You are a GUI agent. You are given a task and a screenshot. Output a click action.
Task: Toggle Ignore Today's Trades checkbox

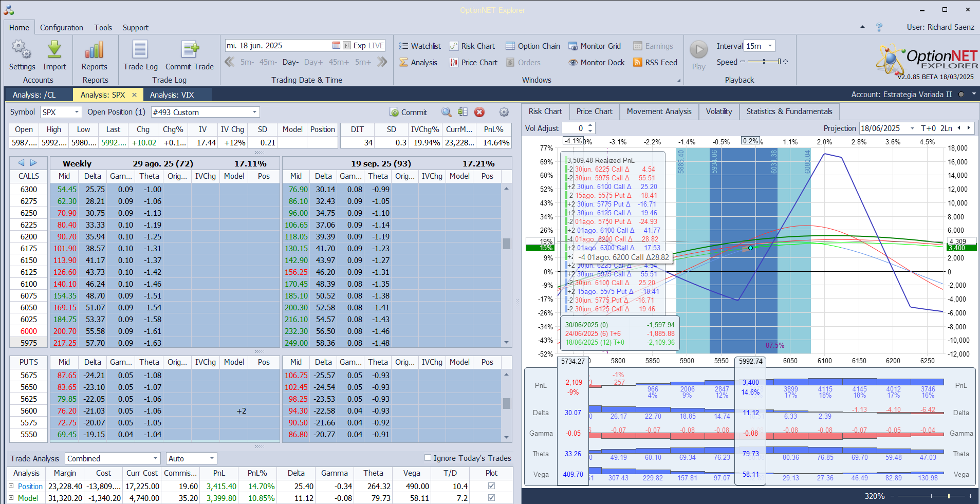pyautogui.click(x=428, y=458)
